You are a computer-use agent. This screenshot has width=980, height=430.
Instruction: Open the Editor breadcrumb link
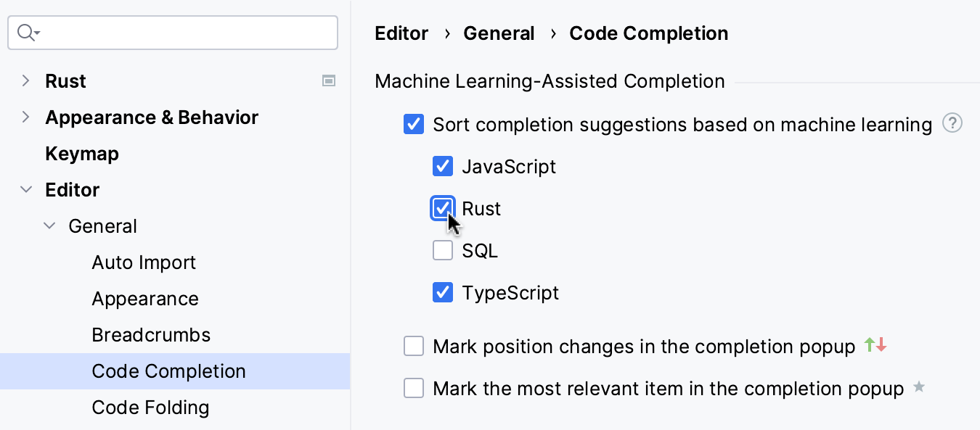(401, 33)
